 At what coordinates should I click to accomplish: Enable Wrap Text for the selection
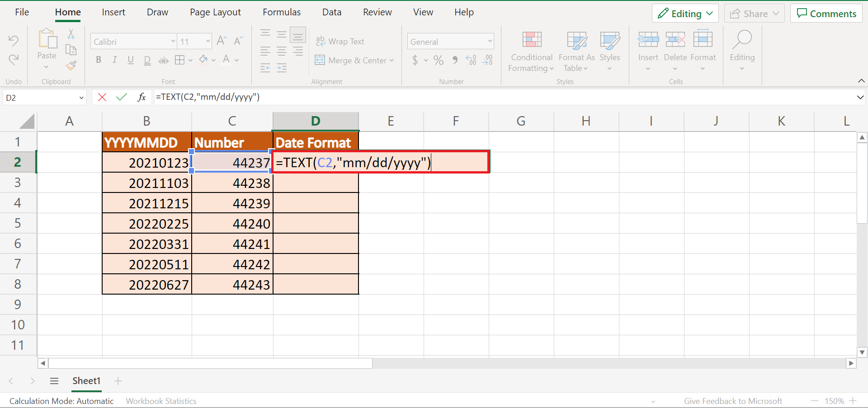pyautogui.click(x=340, y=41)
